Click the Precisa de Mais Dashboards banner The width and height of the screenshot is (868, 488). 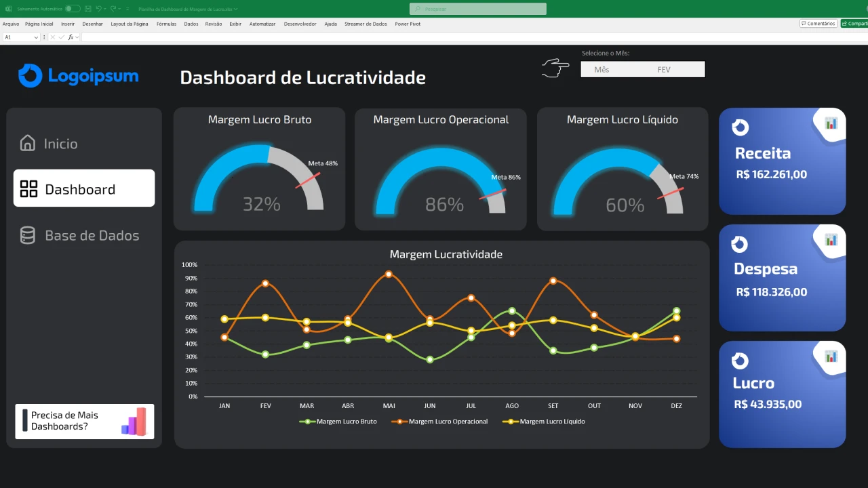click(x=84, y=421)
